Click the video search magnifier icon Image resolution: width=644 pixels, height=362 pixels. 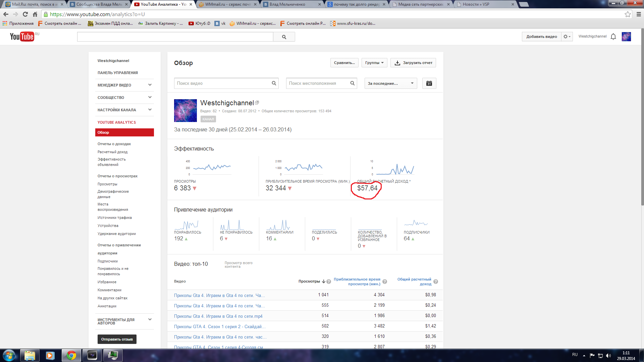274,83
